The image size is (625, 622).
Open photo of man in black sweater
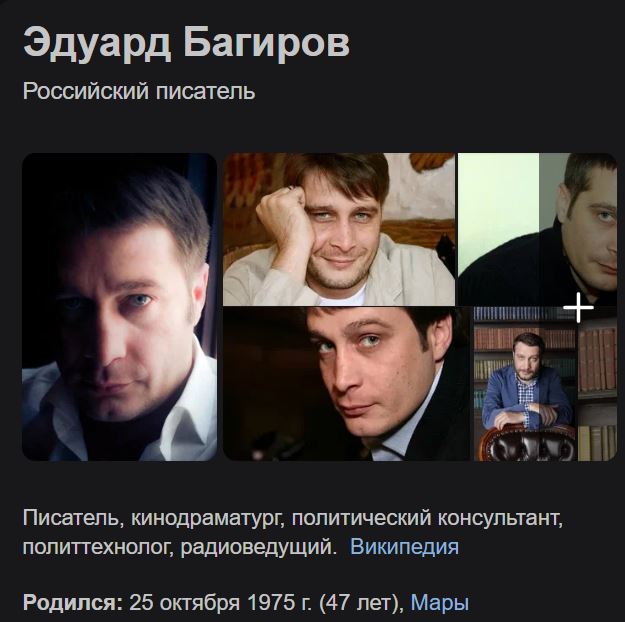[537, 229]
